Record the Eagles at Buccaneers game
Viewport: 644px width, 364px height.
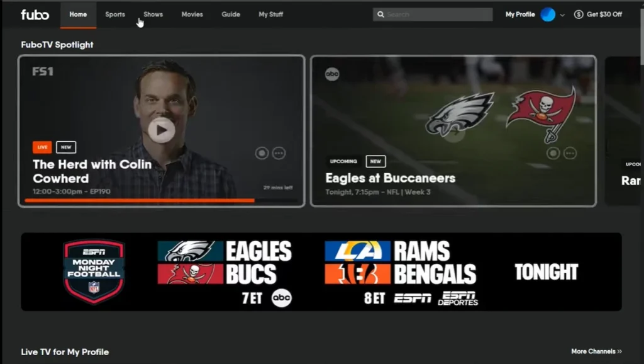(553, 154)
